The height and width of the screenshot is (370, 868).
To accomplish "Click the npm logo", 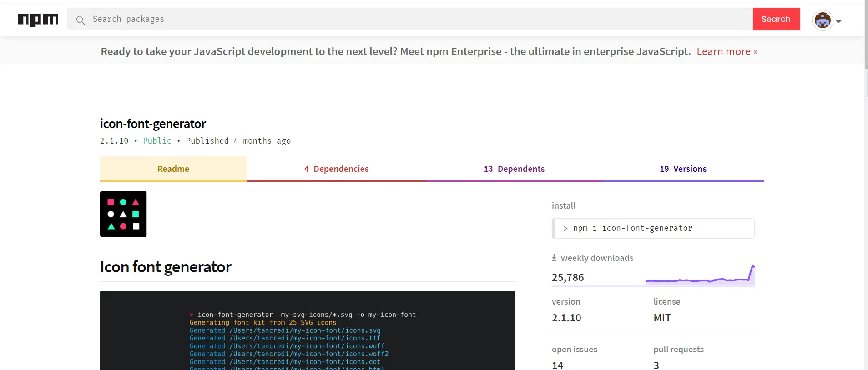I will pyautogui.click(x=38, y=20).
